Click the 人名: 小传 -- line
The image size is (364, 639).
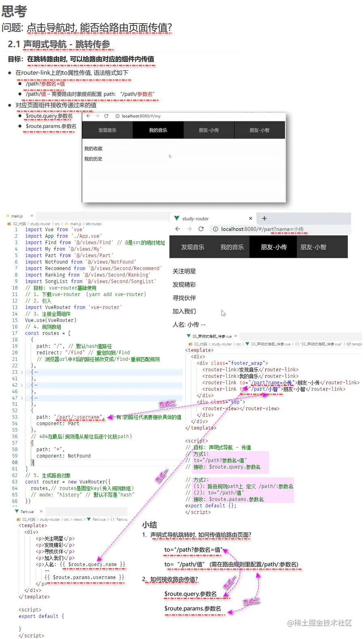point(189,325)
